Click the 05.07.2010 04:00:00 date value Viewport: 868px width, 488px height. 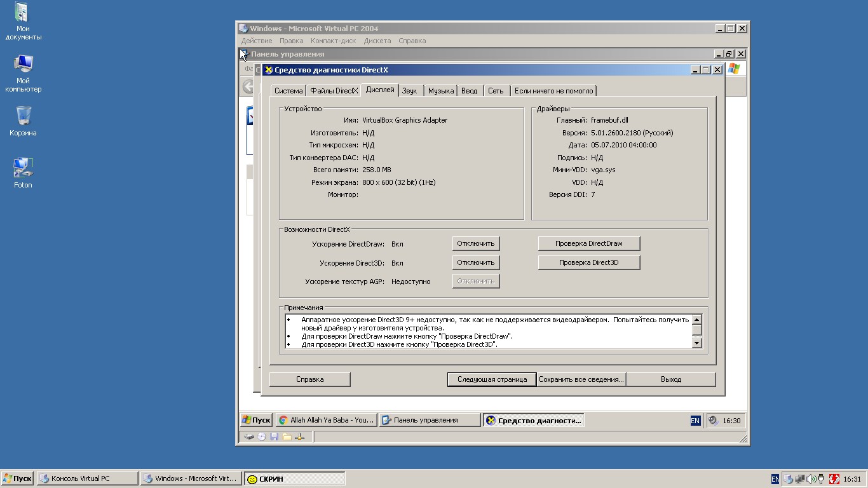point(623,145)
